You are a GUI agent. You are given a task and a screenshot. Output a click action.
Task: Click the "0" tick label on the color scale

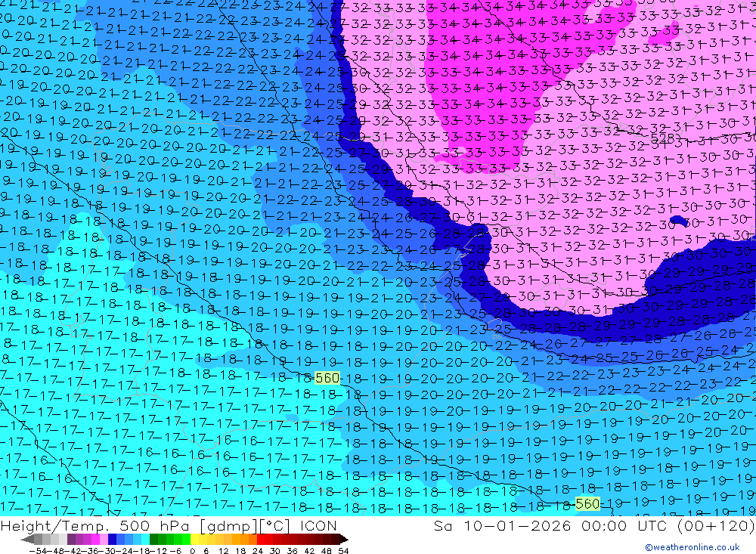[x=192, y=551]
